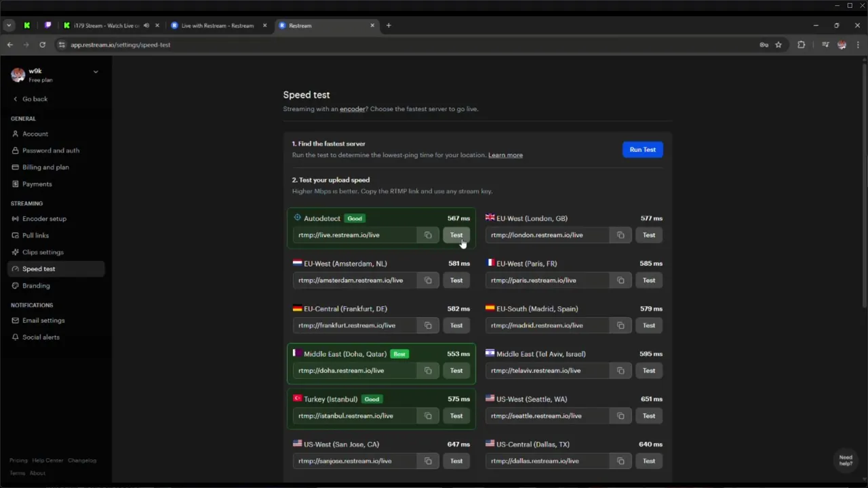868x488 pixels.
Task: Test the Tel Aviv server
Action: (x=649, y=371)
